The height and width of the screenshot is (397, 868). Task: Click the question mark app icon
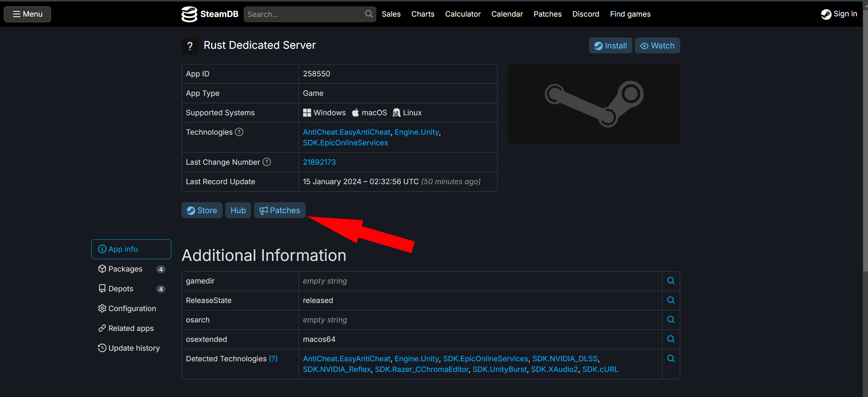coord(190,46)
